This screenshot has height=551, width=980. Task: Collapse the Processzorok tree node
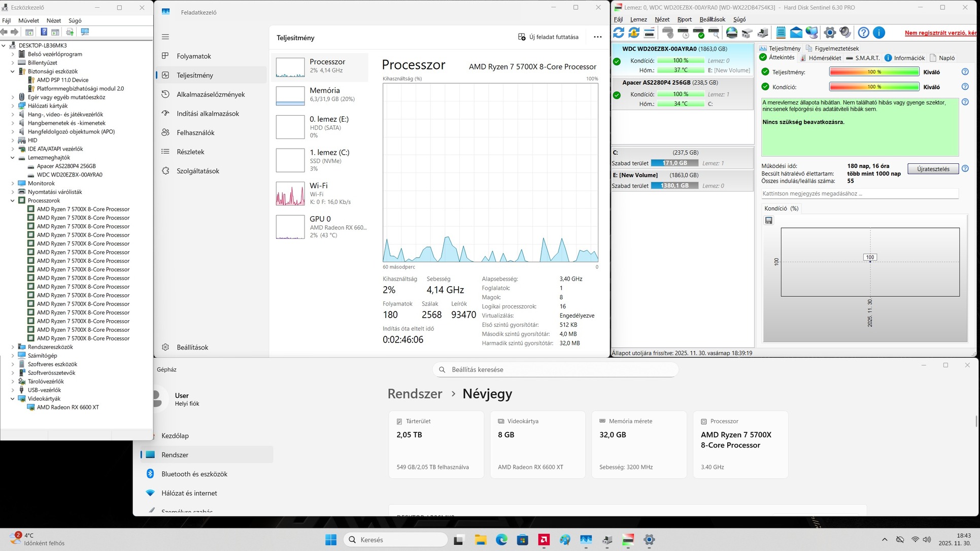point(13,201)
